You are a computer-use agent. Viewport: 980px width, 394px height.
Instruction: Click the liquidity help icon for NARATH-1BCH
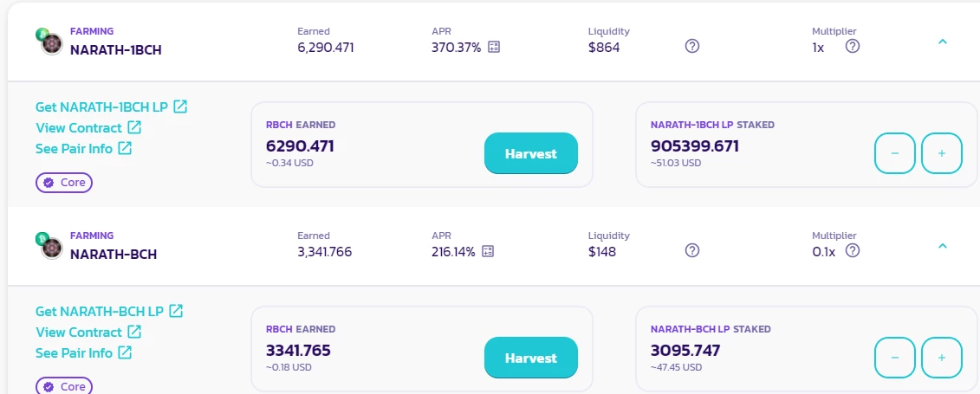pyautogui.click(x=691, y=46)
